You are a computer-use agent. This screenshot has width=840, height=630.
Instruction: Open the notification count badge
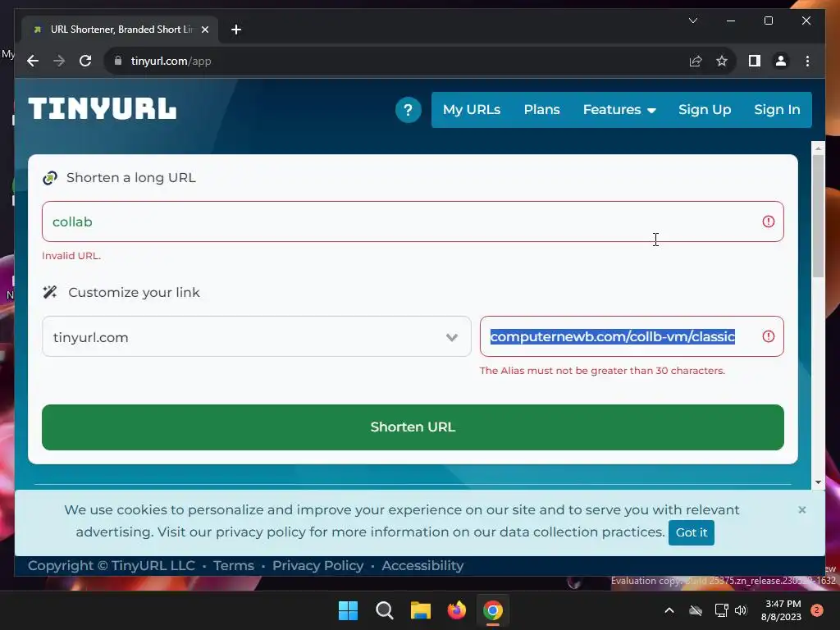point(817,610)
